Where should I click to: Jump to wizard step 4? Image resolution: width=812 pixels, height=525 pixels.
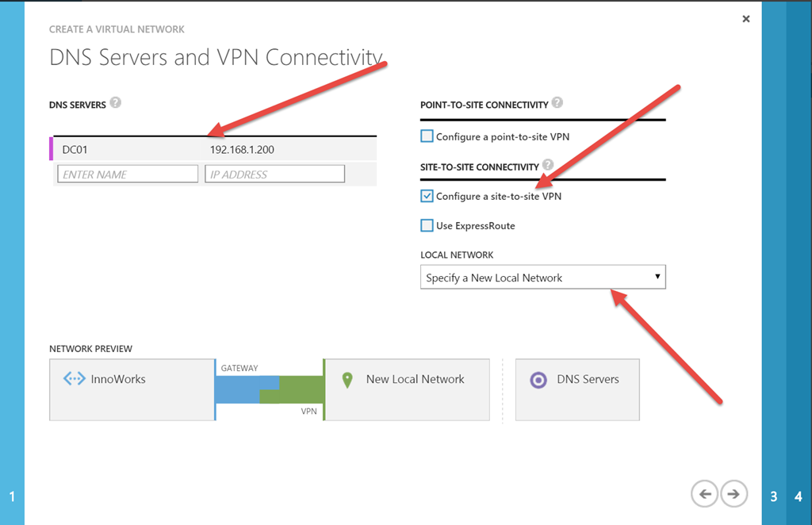coord(799,496)
